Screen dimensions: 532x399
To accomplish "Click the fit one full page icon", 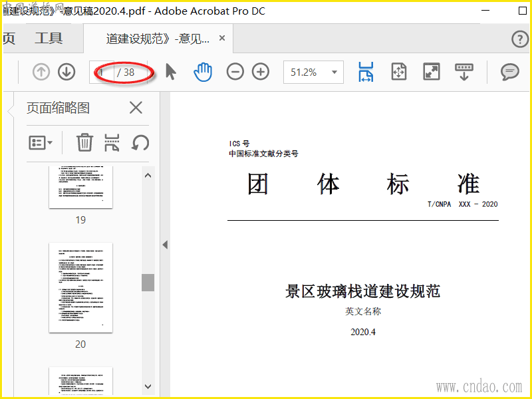I will pos(398,72).
